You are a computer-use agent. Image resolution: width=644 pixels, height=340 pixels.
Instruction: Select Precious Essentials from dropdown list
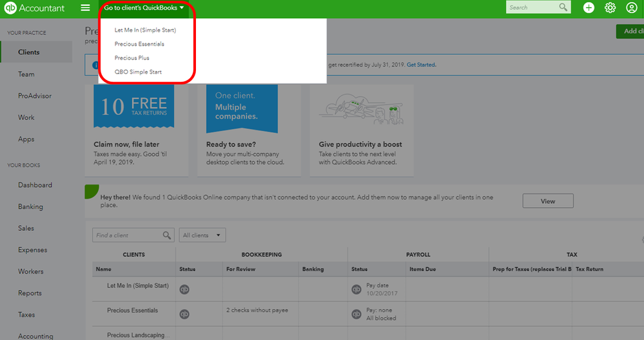[139, 44]
